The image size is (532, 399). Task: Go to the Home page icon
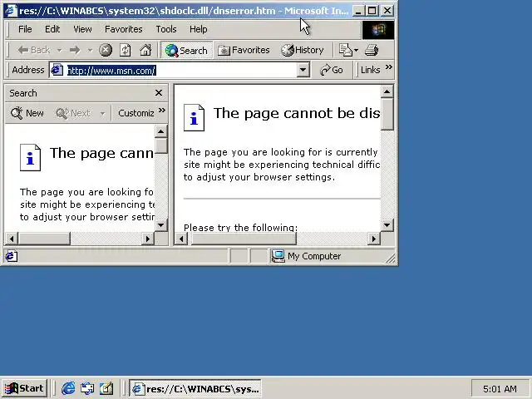[145, 50]
